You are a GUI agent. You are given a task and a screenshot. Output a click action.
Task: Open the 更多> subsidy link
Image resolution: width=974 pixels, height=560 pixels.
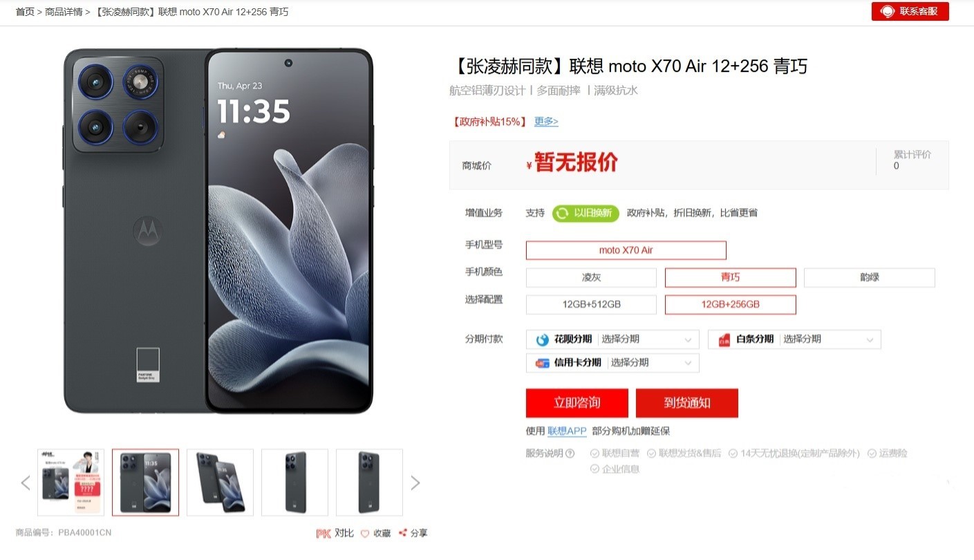tap(546, 122)
